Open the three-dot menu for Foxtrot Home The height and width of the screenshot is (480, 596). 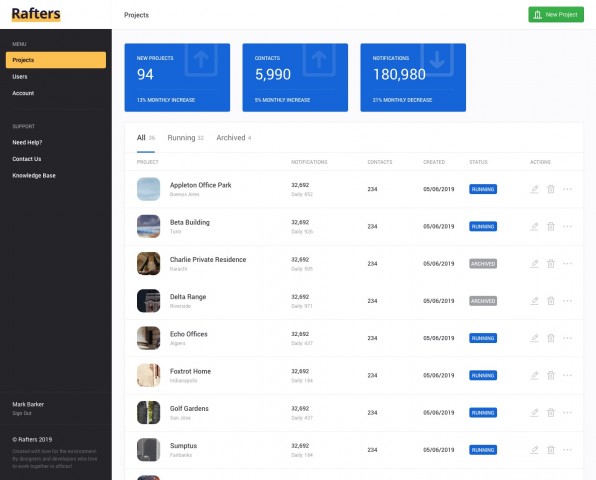pyautogui.click(x=567, y=375)
